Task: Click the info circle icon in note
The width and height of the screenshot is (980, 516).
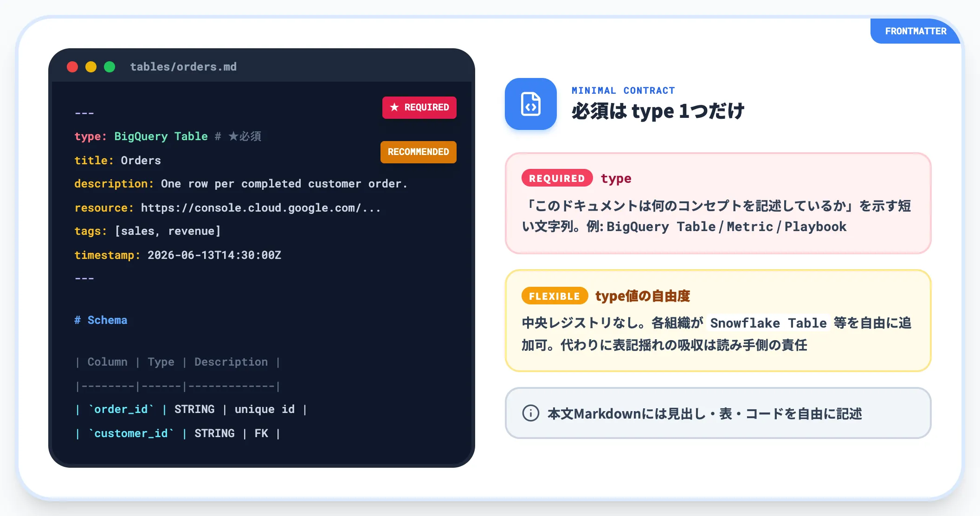Action: tap(530, 413)
